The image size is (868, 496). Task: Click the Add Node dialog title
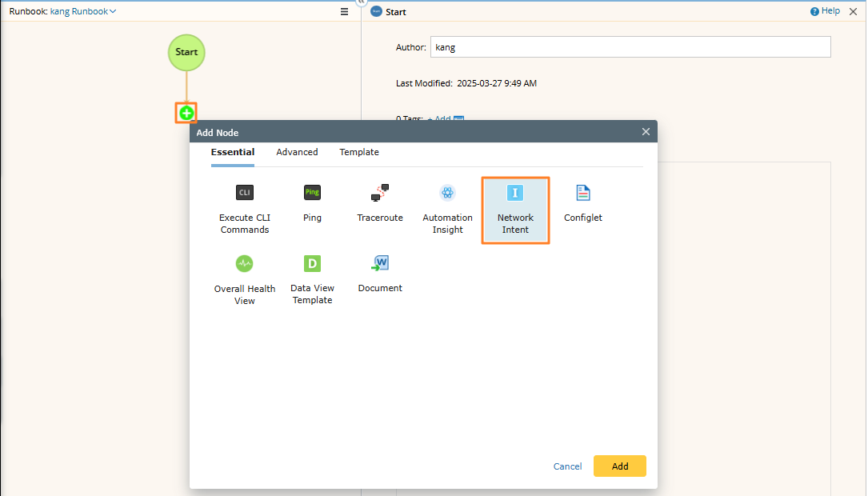(x=217, y=133)
